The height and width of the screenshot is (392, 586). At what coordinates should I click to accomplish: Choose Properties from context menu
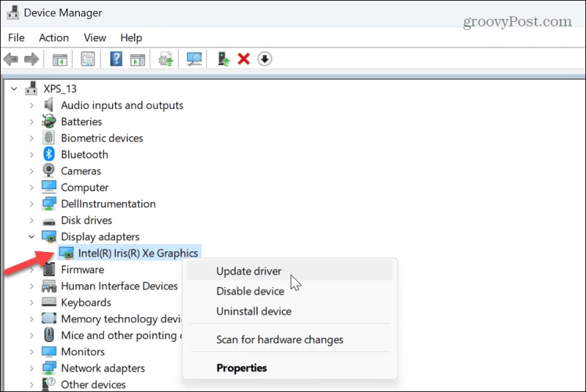(x=289, y=368)
